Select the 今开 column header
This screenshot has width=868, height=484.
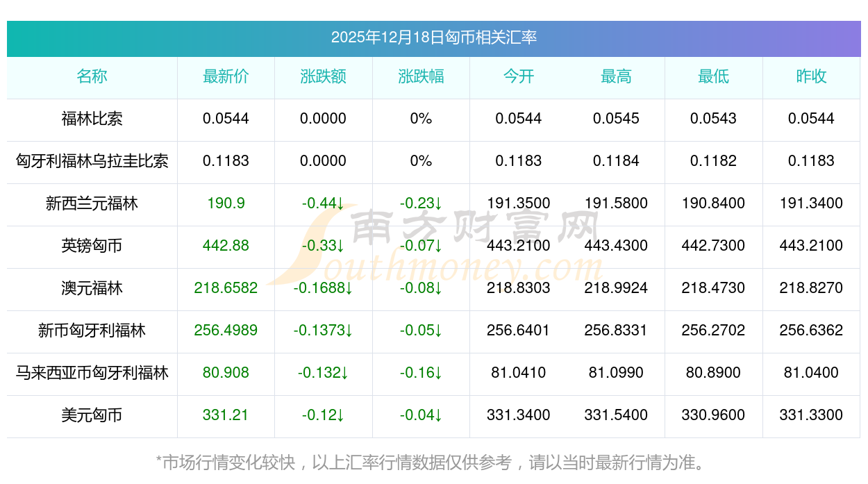click(519, 76)
